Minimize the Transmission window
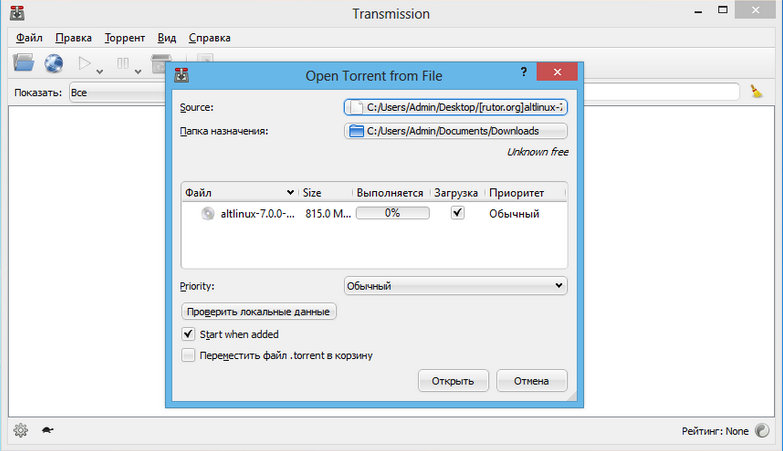Viewport: 783px width, 451px height. pos(698,11)
